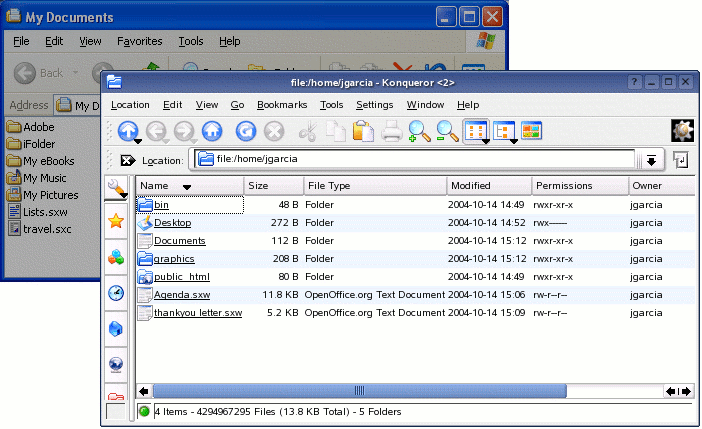Expand the location address dropdown arrow
Image resolution: width=702 pixels, height=429 pixels.
(651, 160)
